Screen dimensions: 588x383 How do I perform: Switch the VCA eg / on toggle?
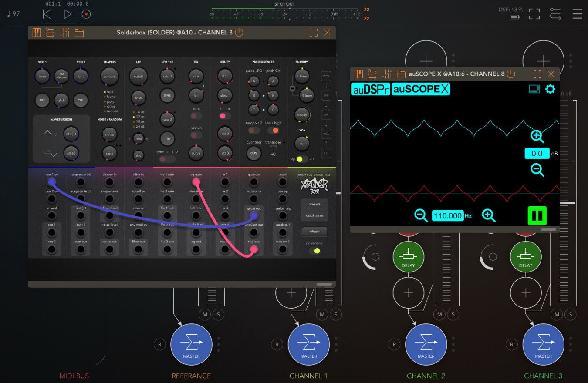tap(302, 159)
